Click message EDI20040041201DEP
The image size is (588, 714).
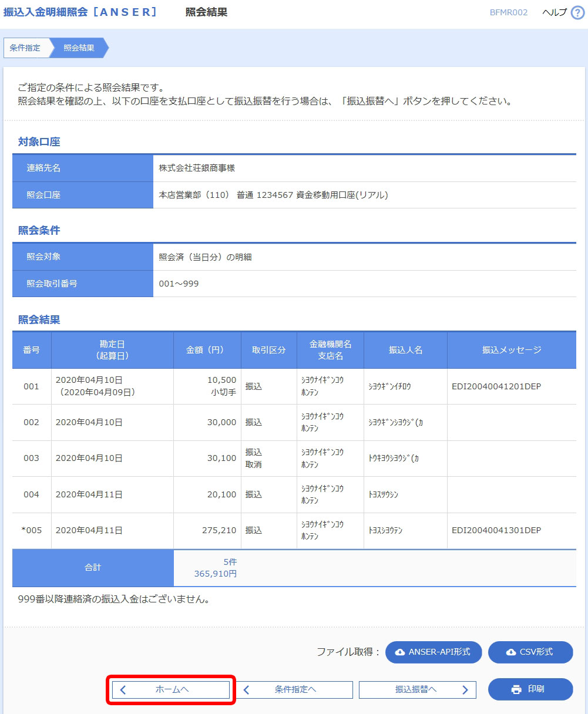[x=496, y=386]
